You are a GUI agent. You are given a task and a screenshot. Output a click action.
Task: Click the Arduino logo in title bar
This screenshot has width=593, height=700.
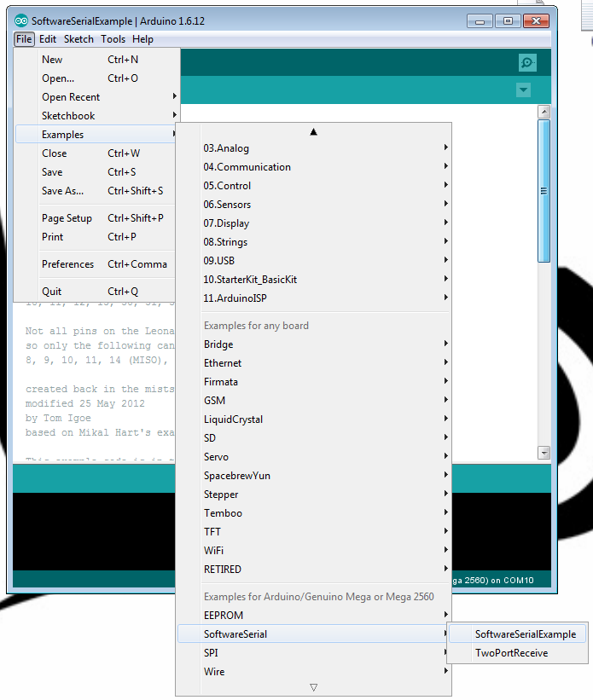pos(20,21)
